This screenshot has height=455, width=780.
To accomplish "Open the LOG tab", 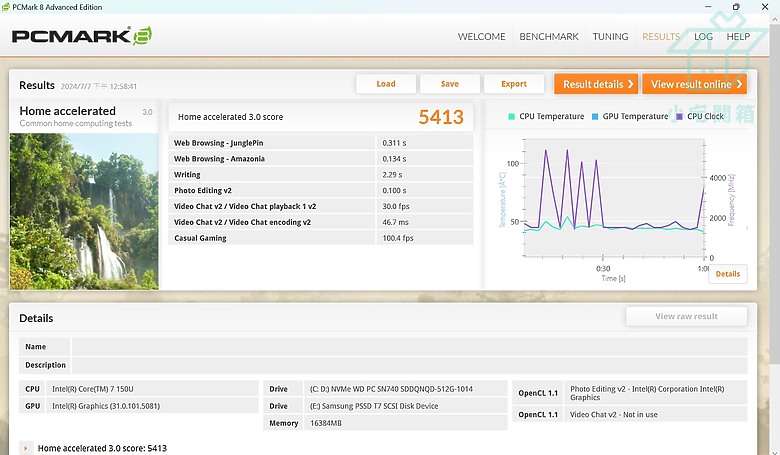I will click(x=703, y=37).
